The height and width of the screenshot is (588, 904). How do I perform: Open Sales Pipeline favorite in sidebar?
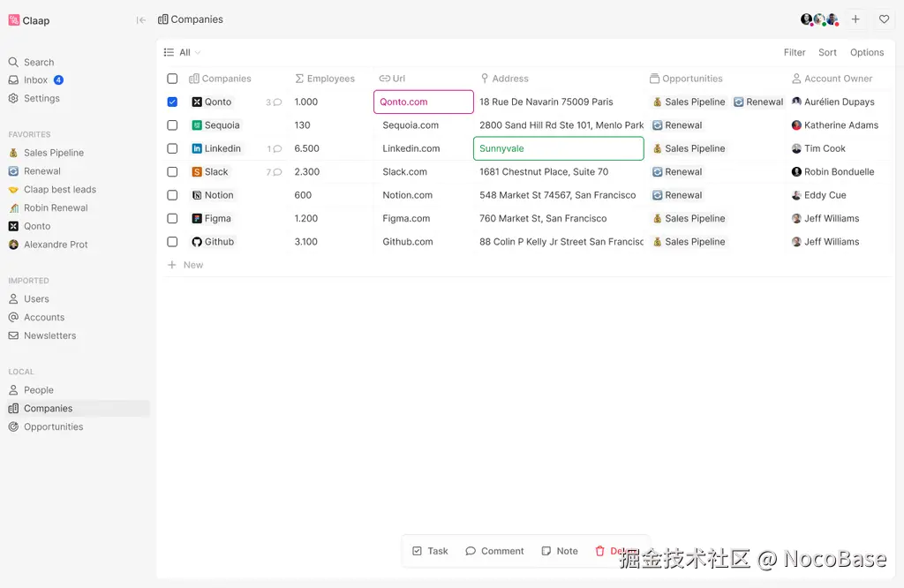click(x=46, y=153)
